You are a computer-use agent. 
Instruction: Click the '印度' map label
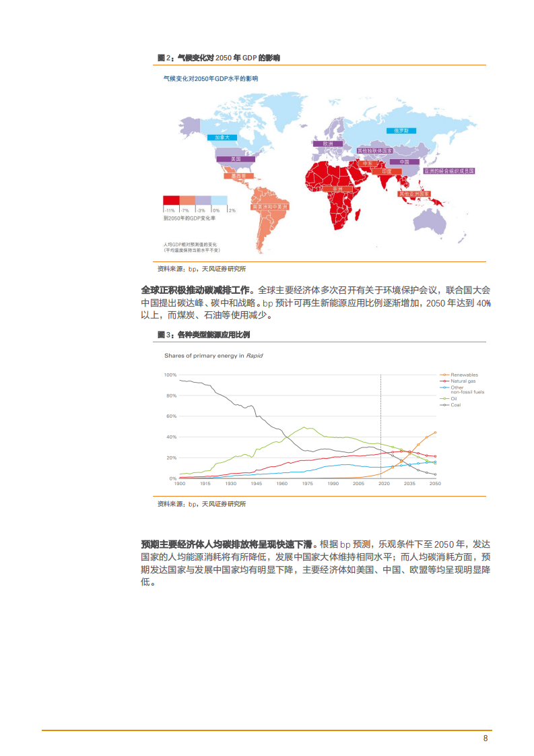click(x=387, y=171)
